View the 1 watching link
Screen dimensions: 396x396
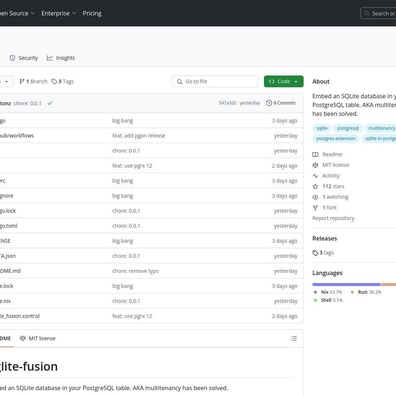(335, 197)
